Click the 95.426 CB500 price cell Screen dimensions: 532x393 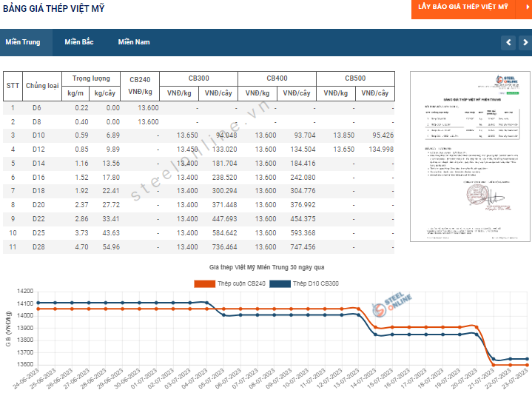coord(383,135)
